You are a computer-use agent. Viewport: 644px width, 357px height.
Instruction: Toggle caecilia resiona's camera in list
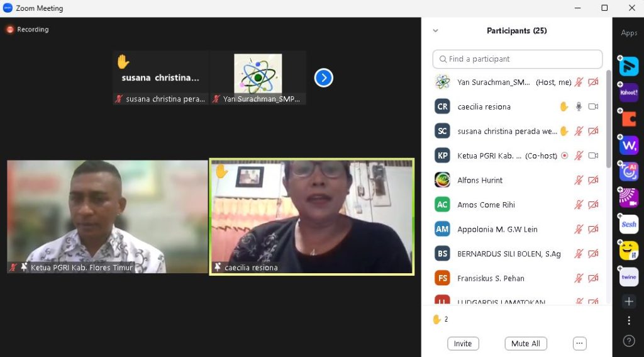(593, 106)
